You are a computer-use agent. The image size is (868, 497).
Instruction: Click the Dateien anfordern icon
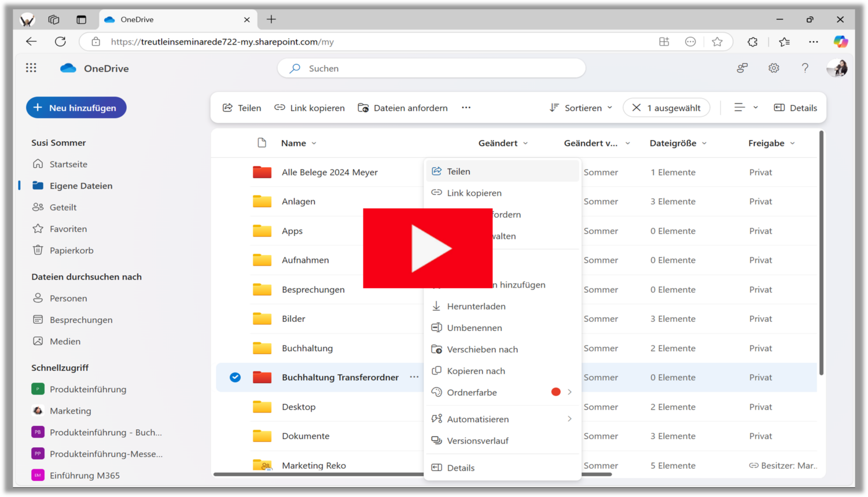coord(364,108)
